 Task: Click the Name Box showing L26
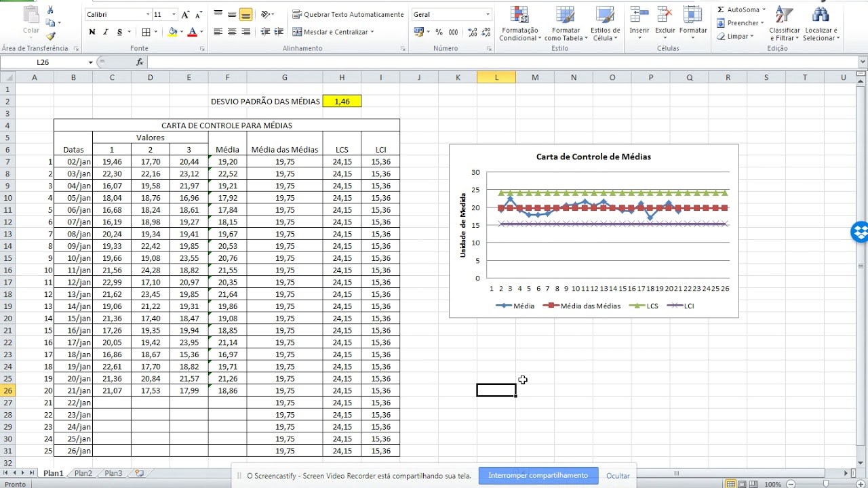[x=43, y=62]
